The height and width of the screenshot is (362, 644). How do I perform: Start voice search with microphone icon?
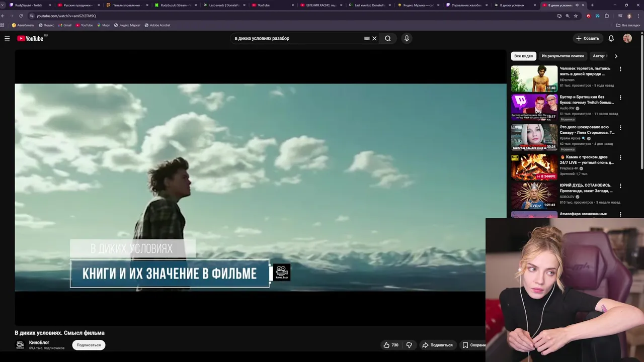407,38
